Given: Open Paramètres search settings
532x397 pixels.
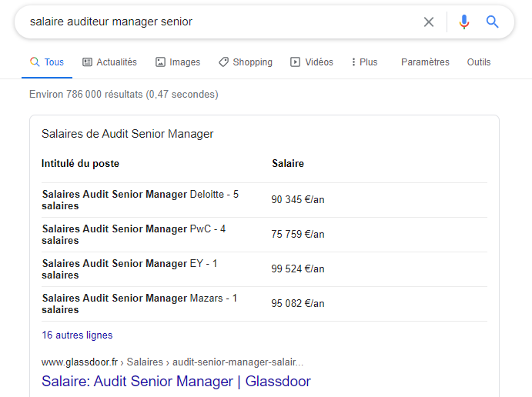Looking at the screenshot, I should tap(425, 62).
